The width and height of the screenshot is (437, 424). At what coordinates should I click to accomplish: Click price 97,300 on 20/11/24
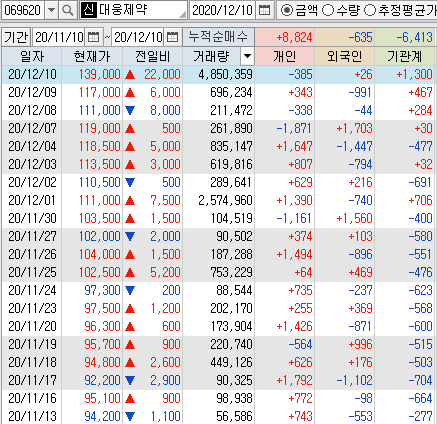[x=102, y=290]
